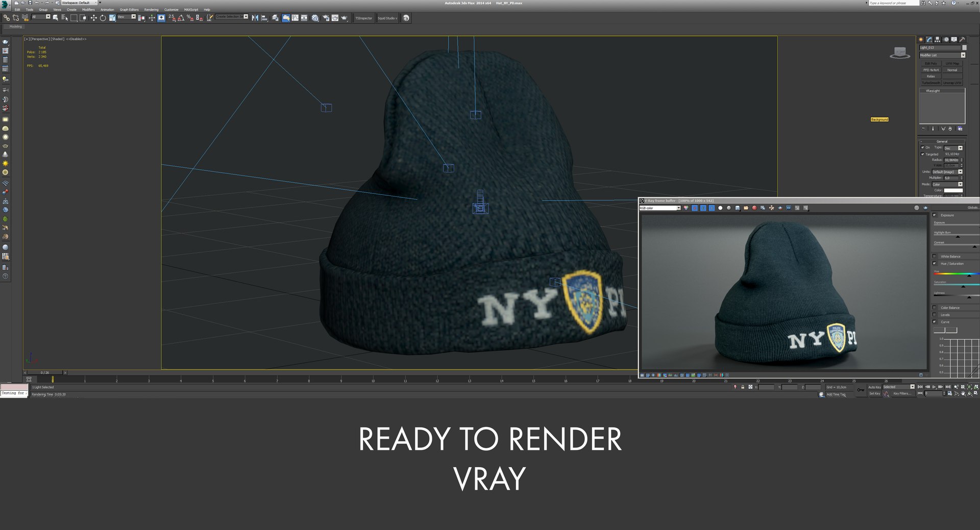Switch to the Hierarchy command panel tab
This screenshot has width=980, height=530.
pos(938,39)
